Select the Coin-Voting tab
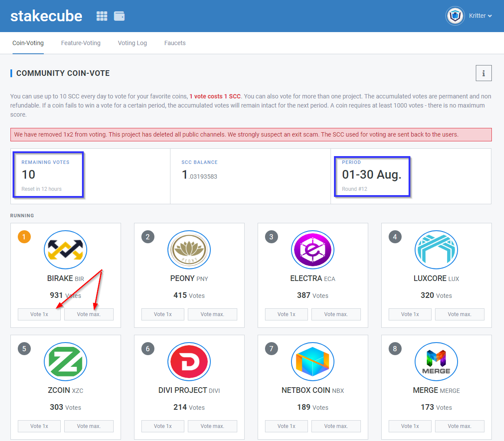The image size is (504, 441). pos(28,43)
